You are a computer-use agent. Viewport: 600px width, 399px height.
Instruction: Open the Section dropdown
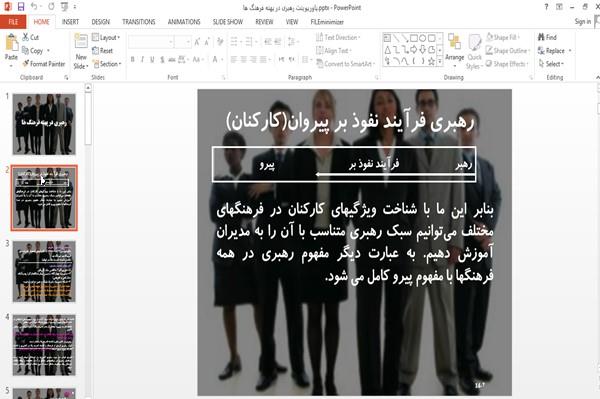point(107,64)
